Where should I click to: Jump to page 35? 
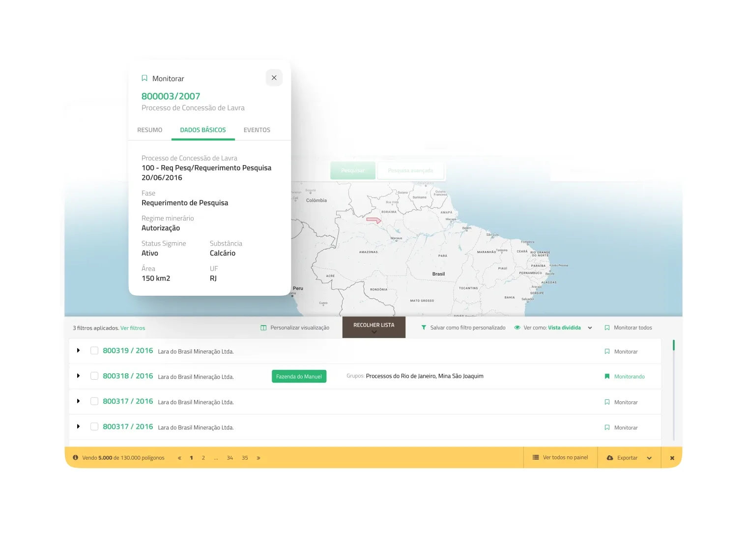click(245, 458)
